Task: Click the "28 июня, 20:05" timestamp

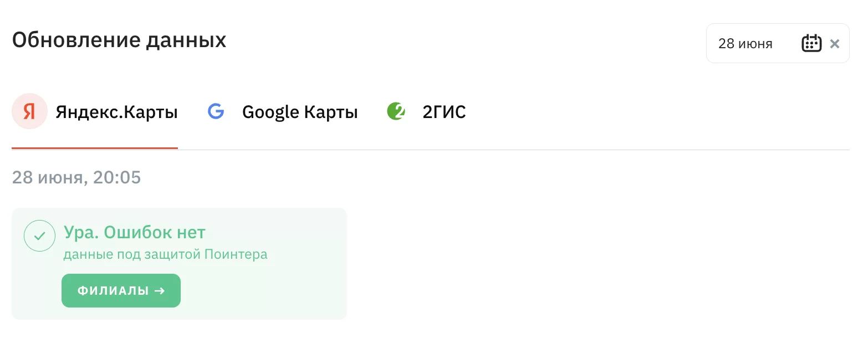Action: tap(76, 177)
